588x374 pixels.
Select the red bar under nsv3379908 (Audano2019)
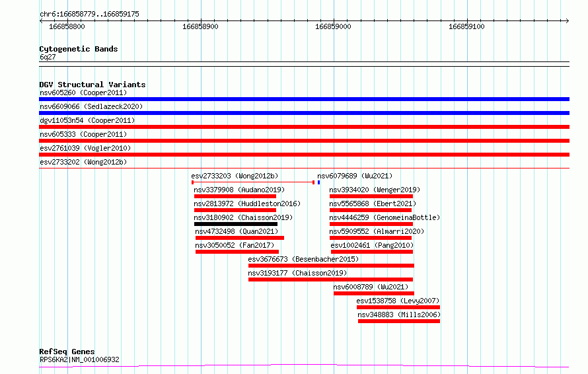pos(235,196)
